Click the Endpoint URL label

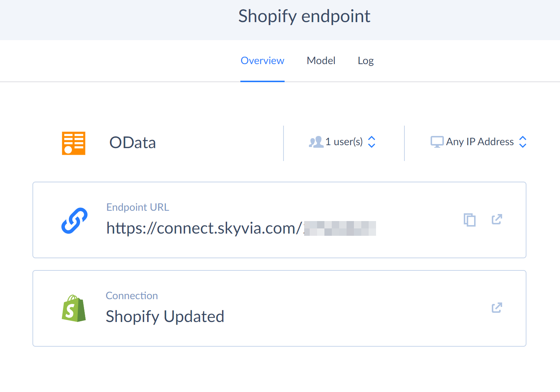(x=138, y=207)
